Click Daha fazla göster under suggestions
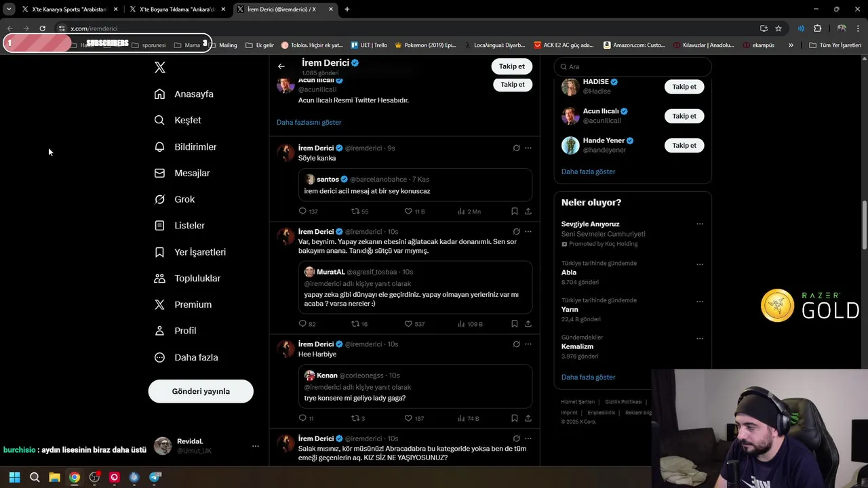 [589, 171]
